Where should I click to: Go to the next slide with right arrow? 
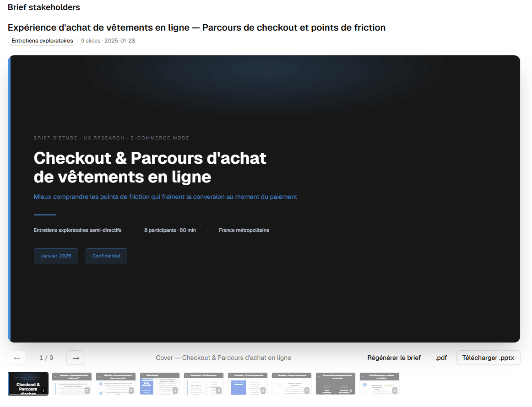point(76,358)
